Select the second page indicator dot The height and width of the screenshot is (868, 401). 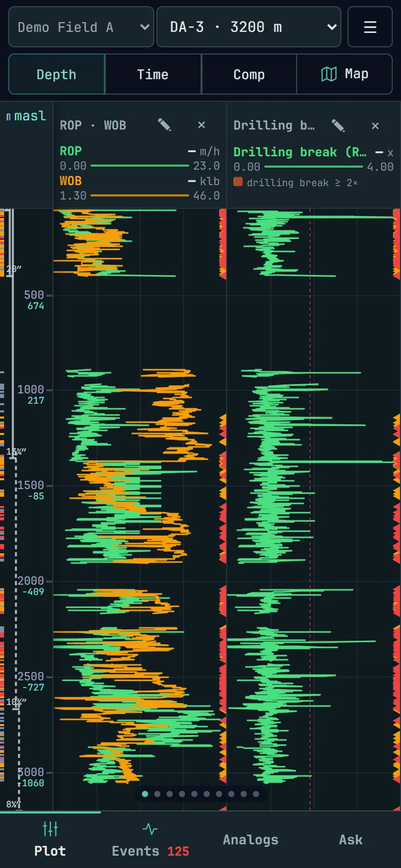click(x=157, y=794)
